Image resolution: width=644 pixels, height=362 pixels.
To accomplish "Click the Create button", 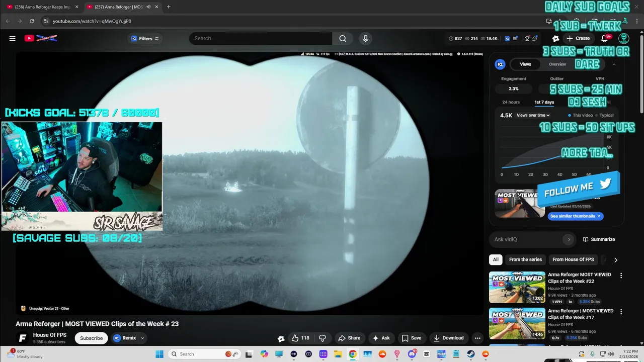I will (x=578, y=38).
